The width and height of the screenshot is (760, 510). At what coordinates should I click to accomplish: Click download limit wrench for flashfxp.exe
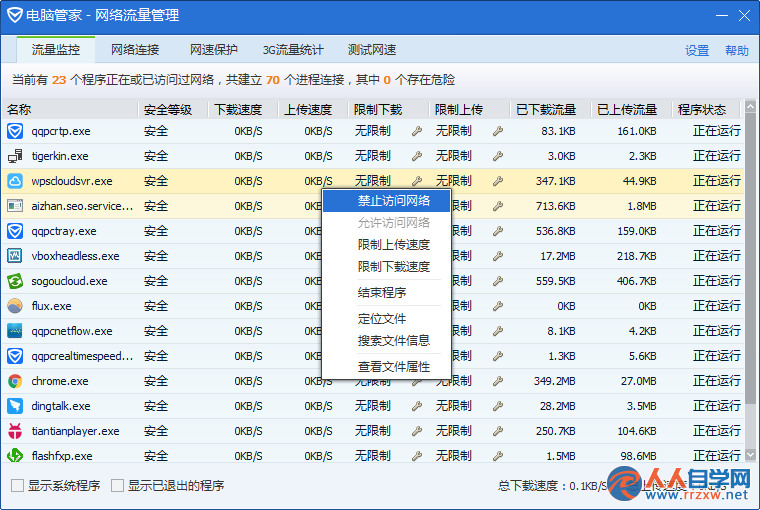point(417,456)
